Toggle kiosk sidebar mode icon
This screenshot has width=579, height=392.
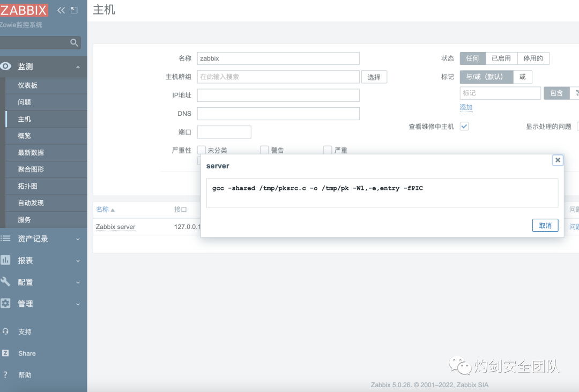point(74,10)
